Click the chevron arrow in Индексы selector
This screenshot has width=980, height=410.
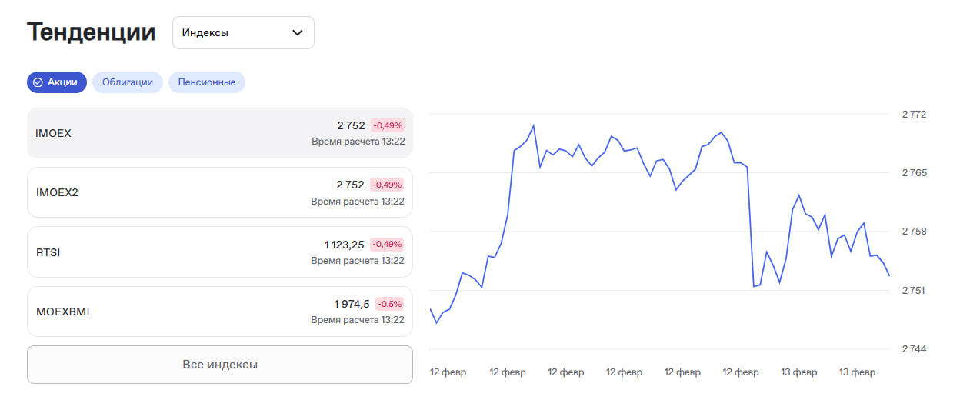coord(298,33)
